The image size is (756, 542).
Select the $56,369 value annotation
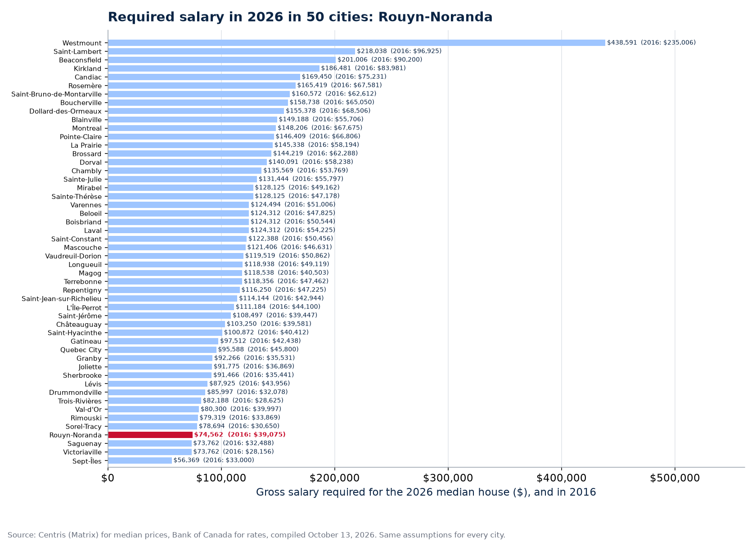(x=214, y=461)
